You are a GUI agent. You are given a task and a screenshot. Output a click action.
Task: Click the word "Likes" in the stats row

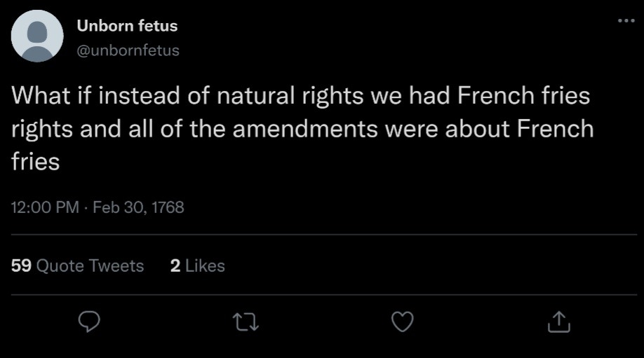[205, 266]
